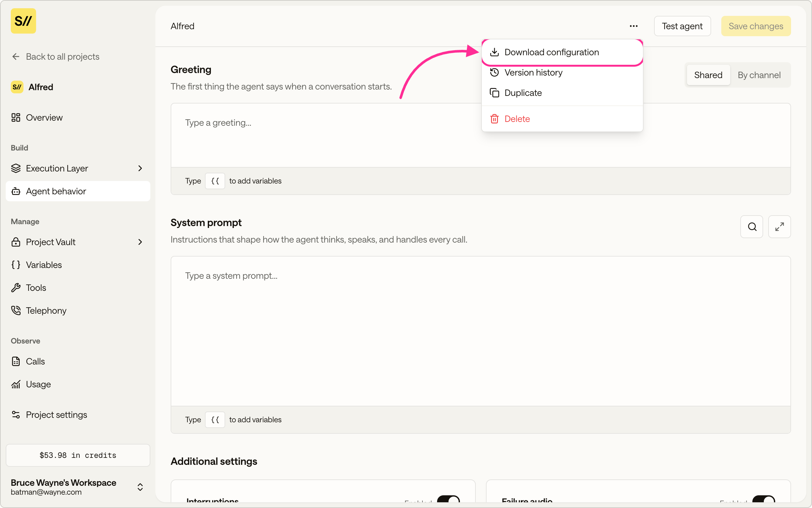Image resolution: width=812 pixels, height=508 pixels.
Task: Click the Test agent button
Action: tap(682, 26)
